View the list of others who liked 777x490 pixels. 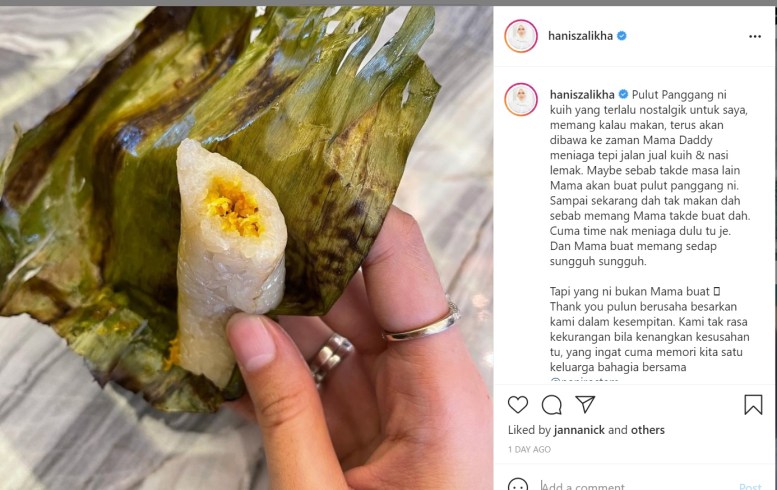648,430
